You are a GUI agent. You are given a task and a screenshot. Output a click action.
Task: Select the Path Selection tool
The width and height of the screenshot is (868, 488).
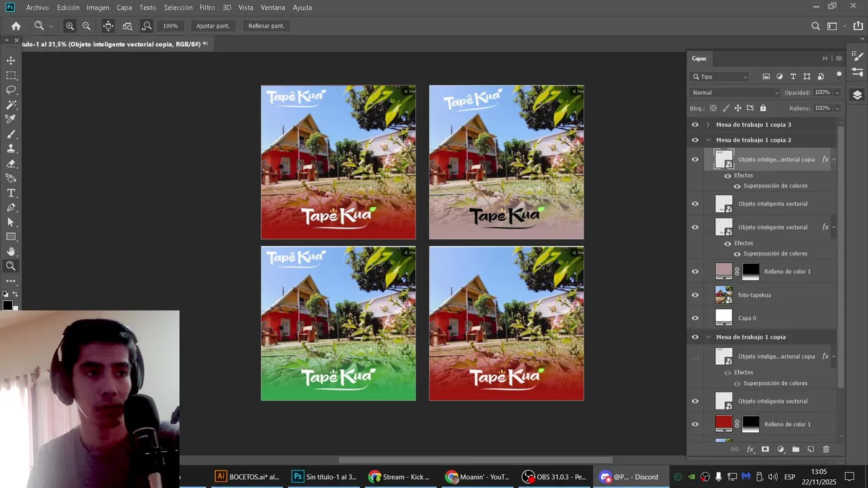click(11, 222)
